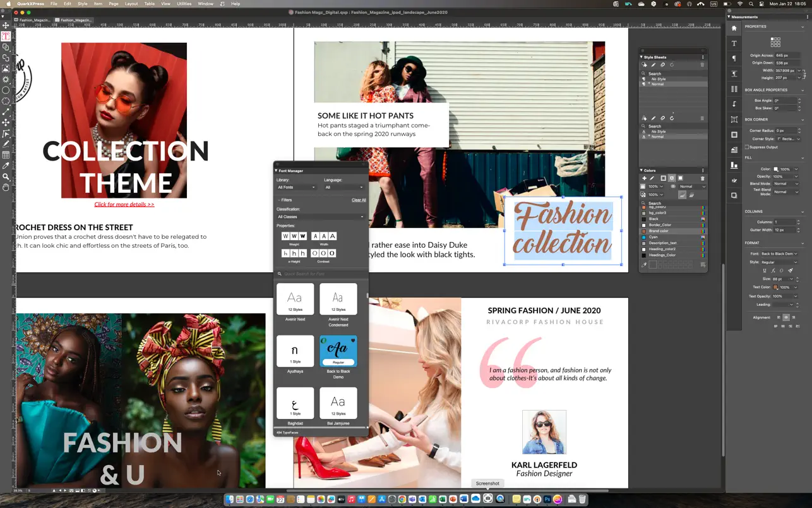Enable the Suppress Output checkbox
Screen dimensions: 812x508
747,147
